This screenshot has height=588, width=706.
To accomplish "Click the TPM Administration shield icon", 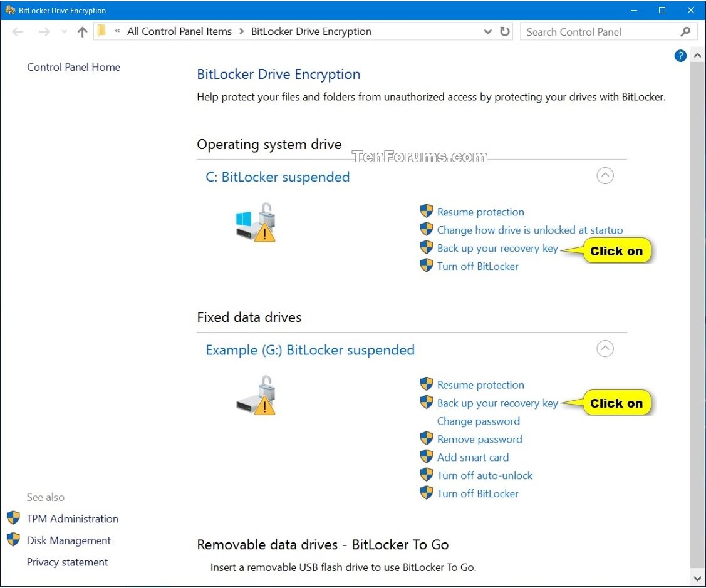I will [x=13, y=518].
